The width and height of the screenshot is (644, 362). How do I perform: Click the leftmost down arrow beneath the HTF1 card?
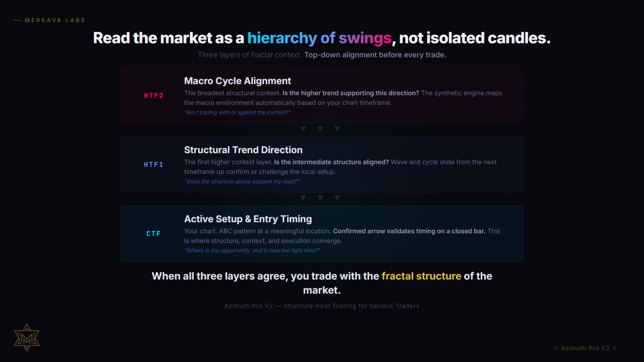pyautogui.click(x=303, y=198)
